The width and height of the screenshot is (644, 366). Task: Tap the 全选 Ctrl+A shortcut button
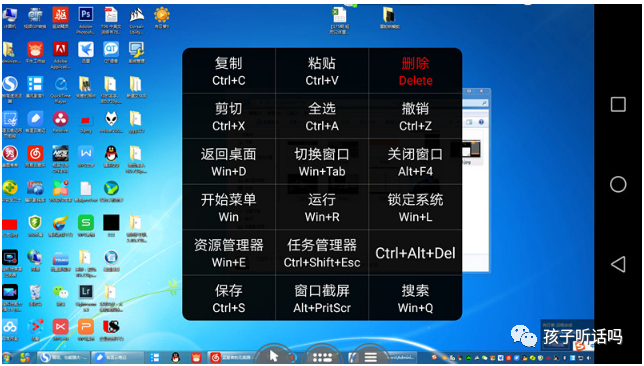tap(322, 116)
